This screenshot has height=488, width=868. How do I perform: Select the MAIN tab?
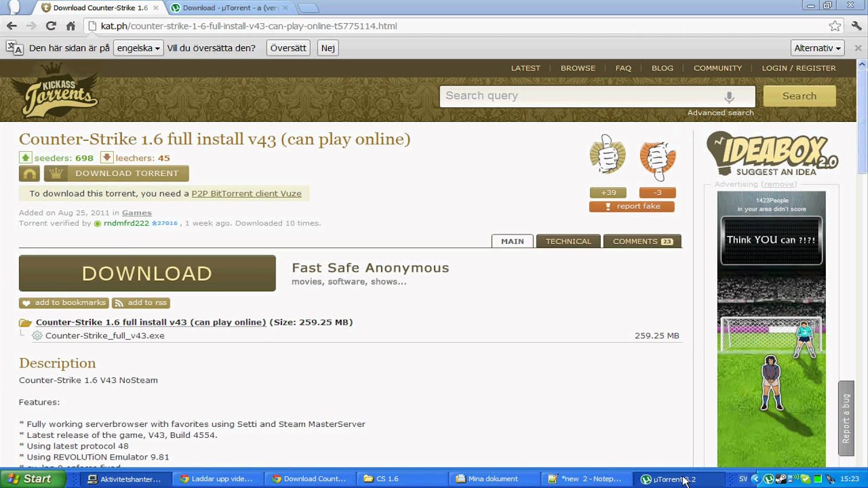click(x=513, y=241)
